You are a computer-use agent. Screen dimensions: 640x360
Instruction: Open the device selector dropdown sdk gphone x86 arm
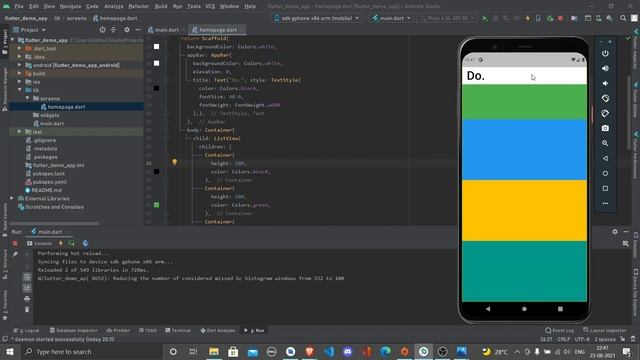click(x=317, y=18)
